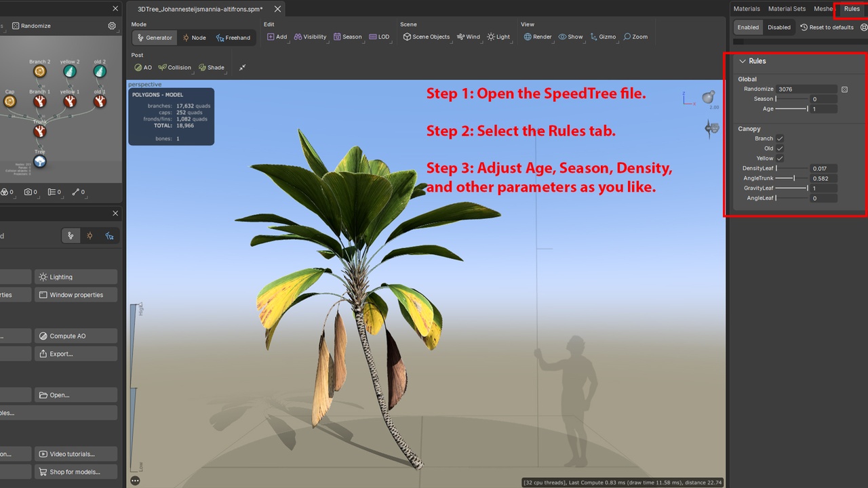The height and width of the screenshot is (488, 868).
Task: Select the yellow 2 leaf node
Action: (x=69, y=71)
